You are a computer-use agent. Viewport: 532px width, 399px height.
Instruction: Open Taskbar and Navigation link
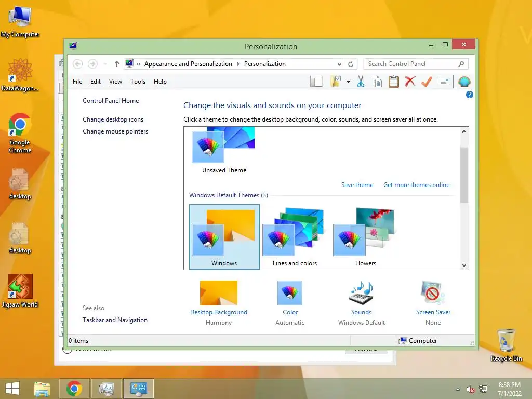pyautogui.click(x=115, y=320)
